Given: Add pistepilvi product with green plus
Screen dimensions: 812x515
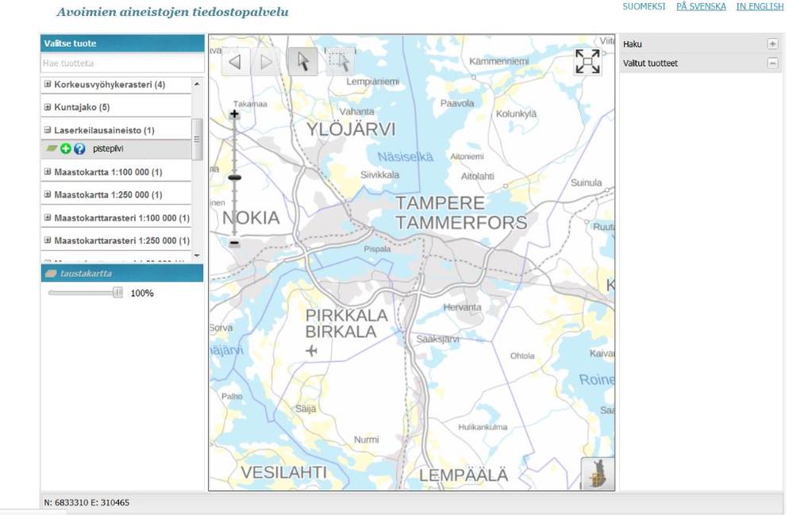Looking at the screenshot, I should [x=66, y=149].
